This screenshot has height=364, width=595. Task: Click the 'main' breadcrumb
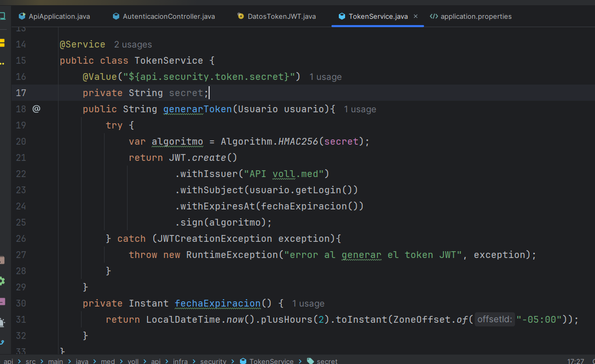[x=55, y=361]
